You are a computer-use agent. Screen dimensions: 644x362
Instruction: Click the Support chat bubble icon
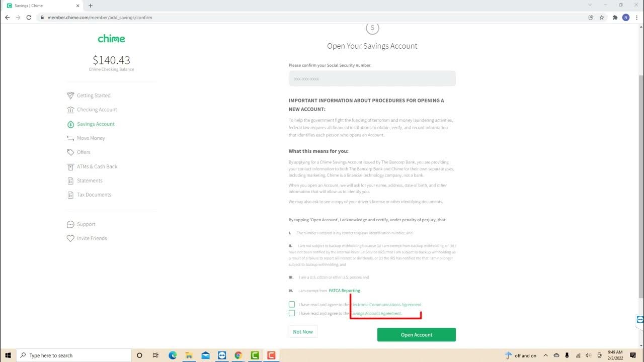click(70, 224)
